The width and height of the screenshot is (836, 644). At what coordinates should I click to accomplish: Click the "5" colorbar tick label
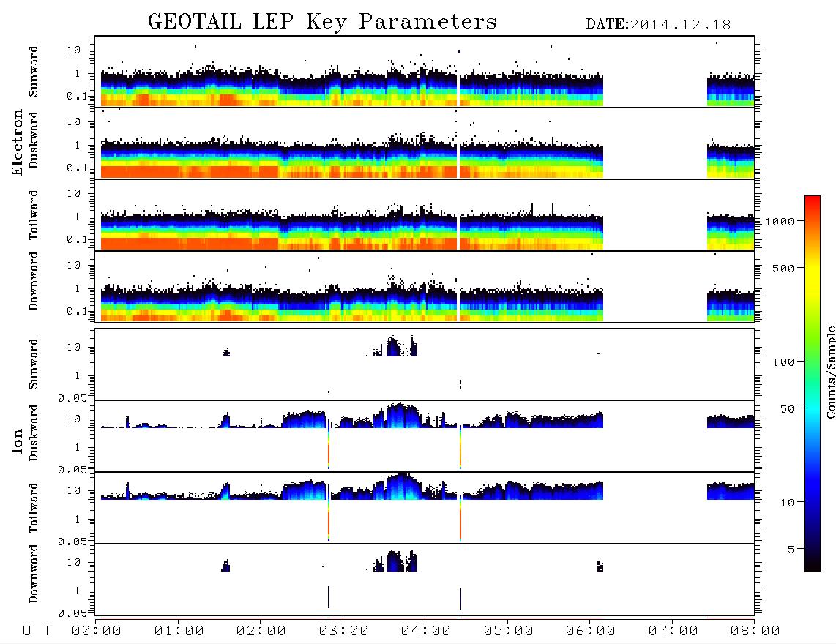tap(791, 550)
